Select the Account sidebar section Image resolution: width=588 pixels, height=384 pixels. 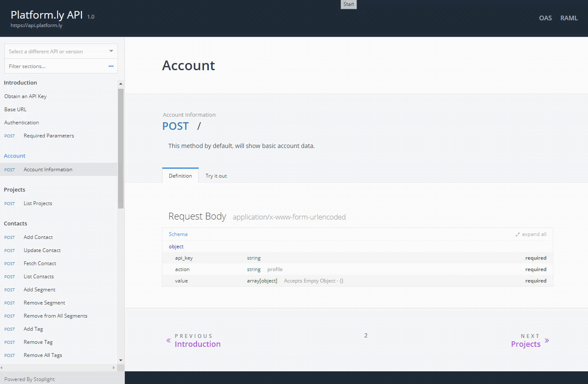15,156
